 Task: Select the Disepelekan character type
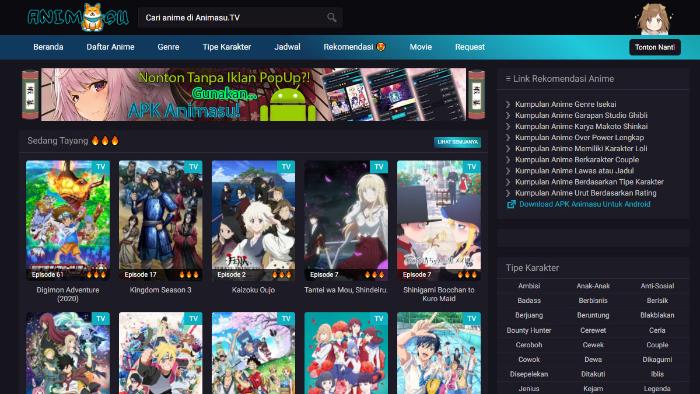(529, 374)
